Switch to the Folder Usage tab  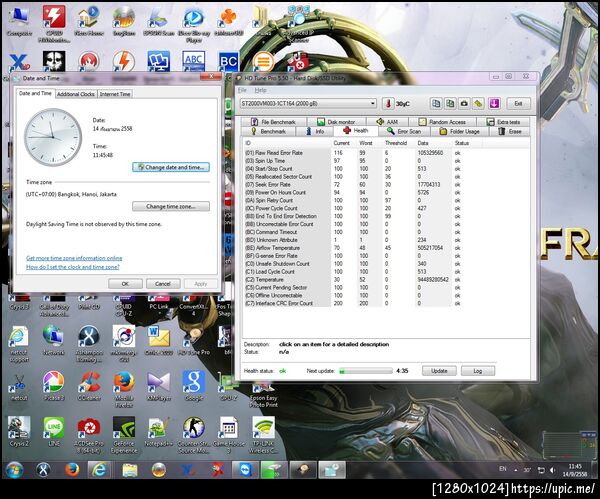(x=459, y=131)
